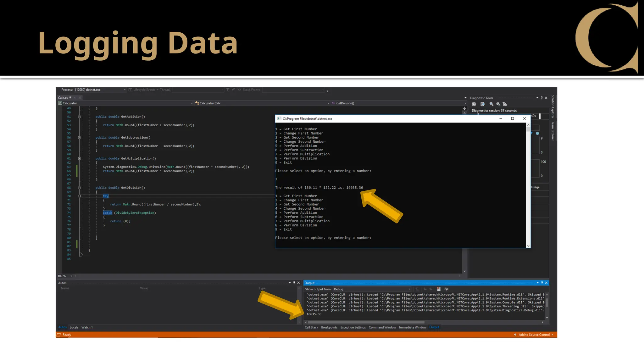The width and height of the screenshot is (644, 362).
Task: Collapse the GetMultiplication method outline toggle
Action: pos(79,158)
